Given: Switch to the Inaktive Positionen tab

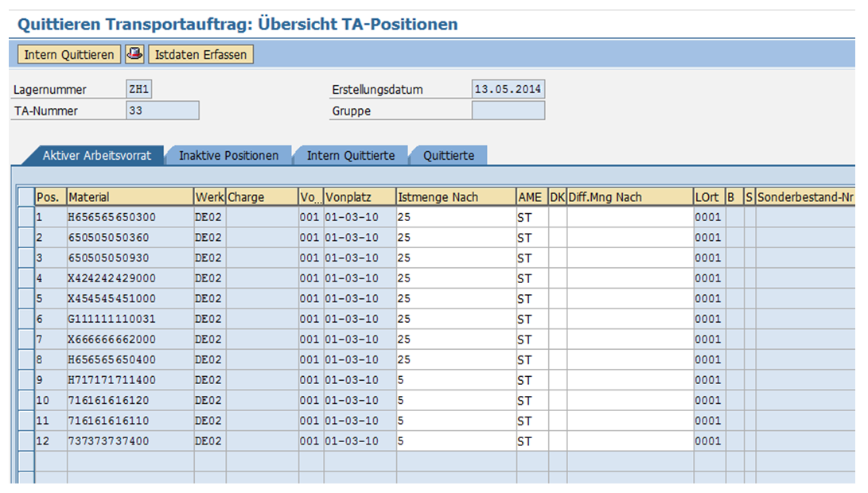Looking at the screenshot, I should (x=228, y=156).
